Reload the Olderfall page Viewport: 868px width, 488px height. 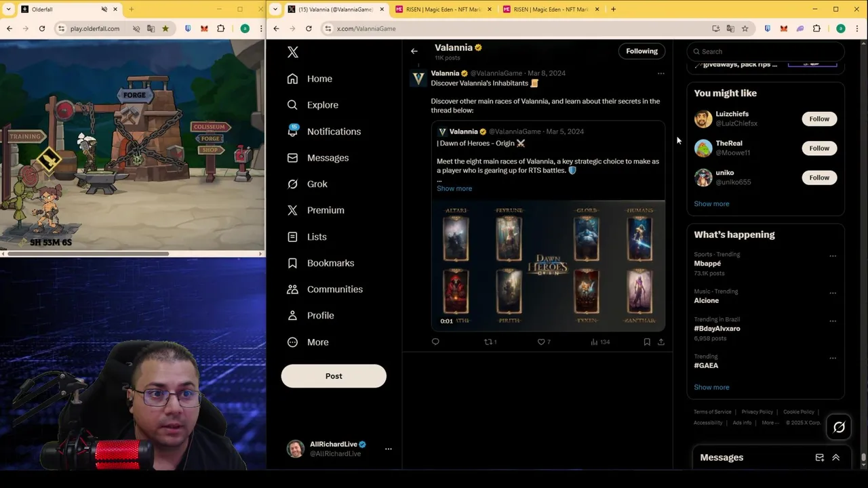point(42,28)
